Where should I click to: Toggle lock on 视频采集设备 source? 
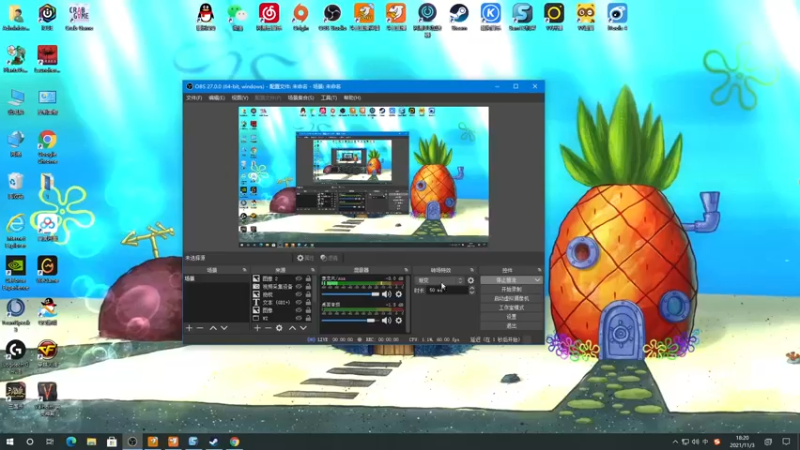(x=308, y=287)
